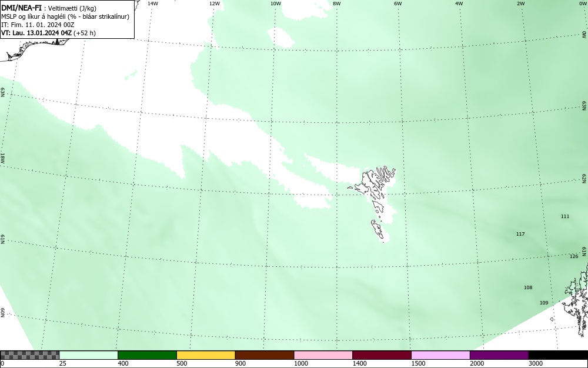Viewport: 588px width, 368px height.
Task: Click the legend value label 1500
Action: coord(418,363)
